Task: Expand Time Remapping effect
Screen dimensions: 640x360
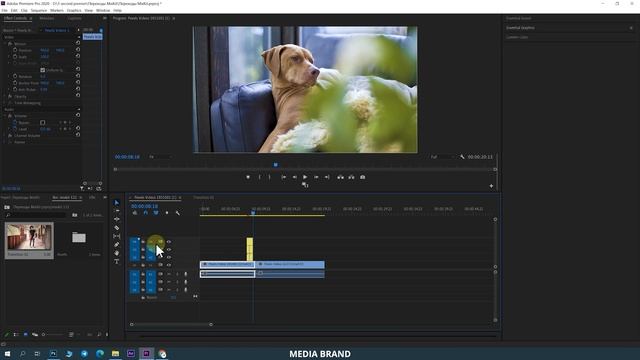Action: tap(5, 103)
